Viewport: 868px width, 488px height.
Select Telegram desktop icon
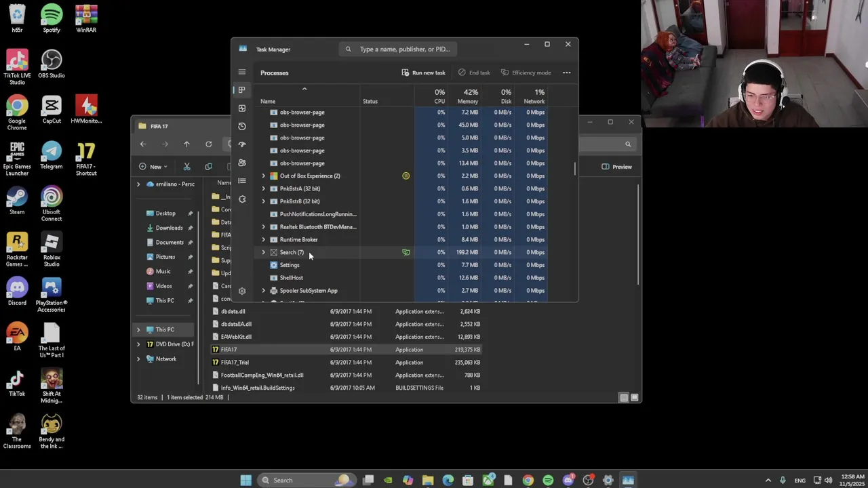coord(52,155)
